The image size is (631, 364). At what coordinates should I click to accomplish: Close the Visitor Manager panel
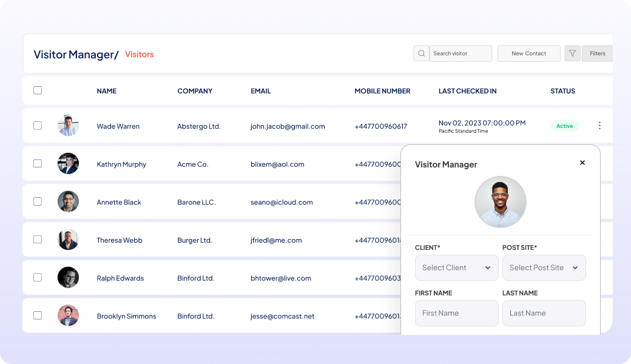tap(582, 163)
